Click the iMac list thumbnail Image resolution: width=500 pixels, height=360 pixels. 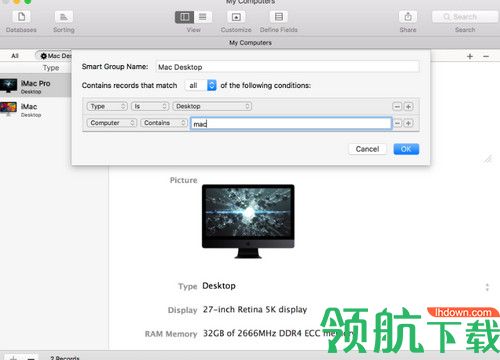pos(8,109)
